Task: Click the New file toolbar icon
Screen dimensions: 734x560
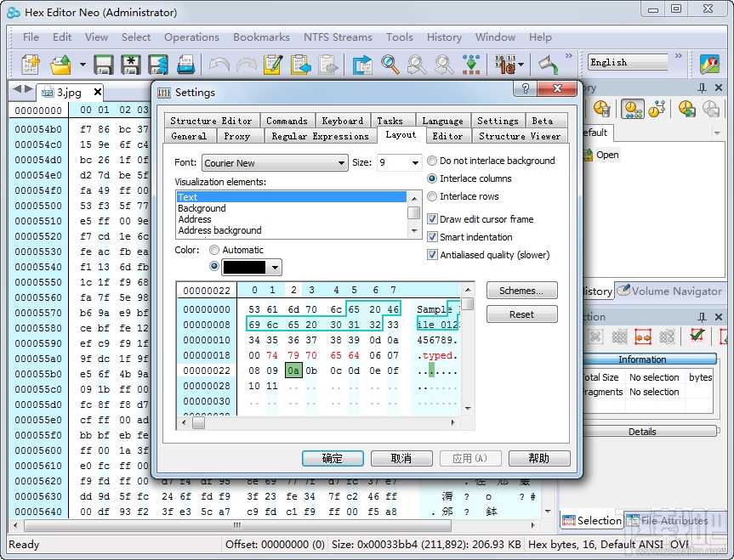Action: coord(31,64)
